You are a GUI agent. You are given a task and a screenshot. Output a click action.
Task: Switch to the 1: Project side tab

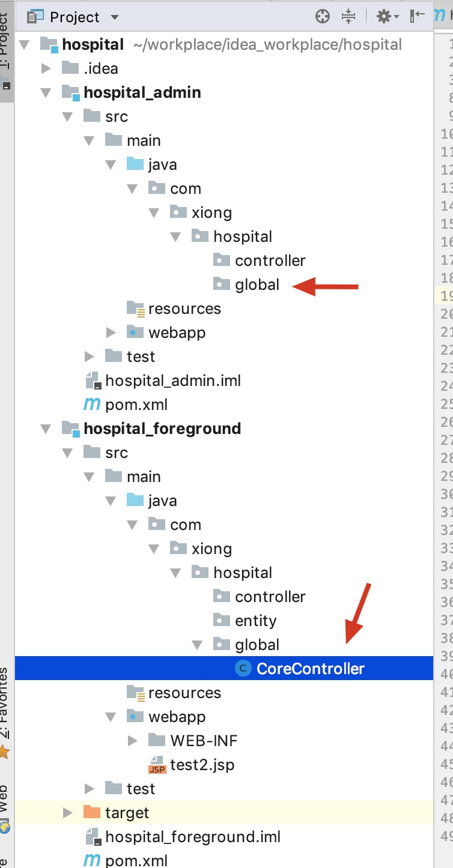6,42
